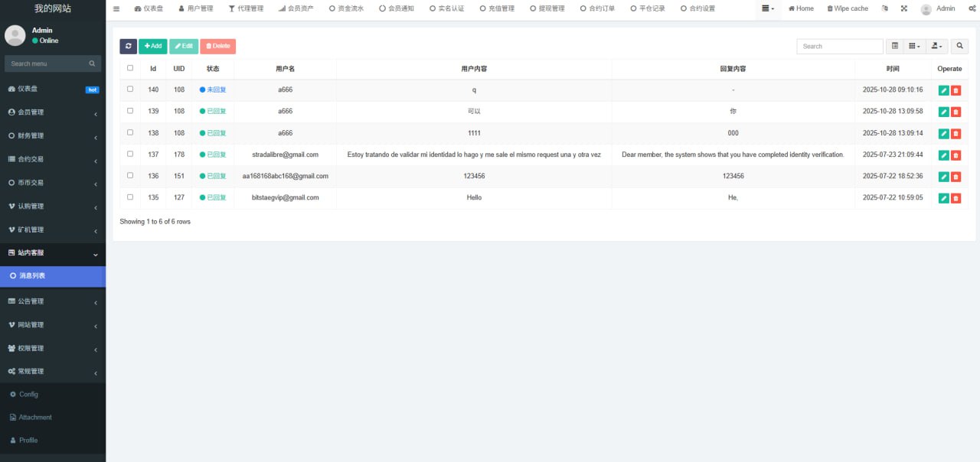Image resolution: width=980 pixels, height=462 pixels.
Task: Click the fullscreen icon in top bar
Action: 903,8
